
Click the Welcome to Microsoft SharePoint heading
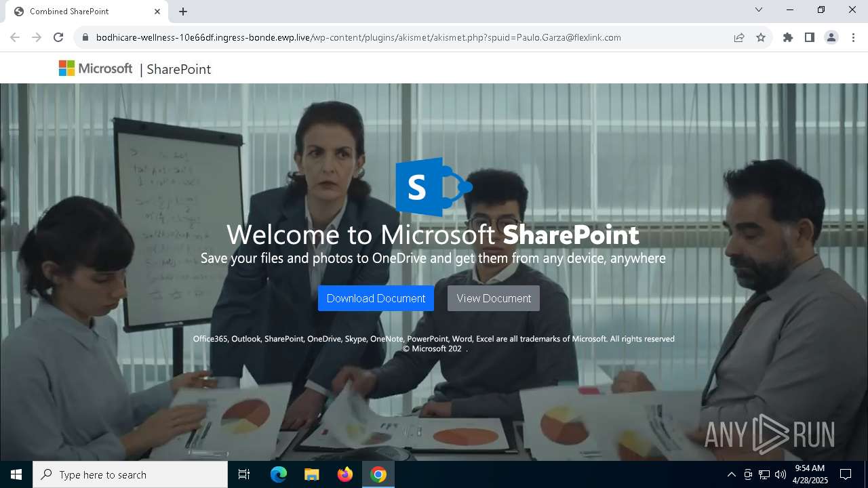tap(433, 235)
